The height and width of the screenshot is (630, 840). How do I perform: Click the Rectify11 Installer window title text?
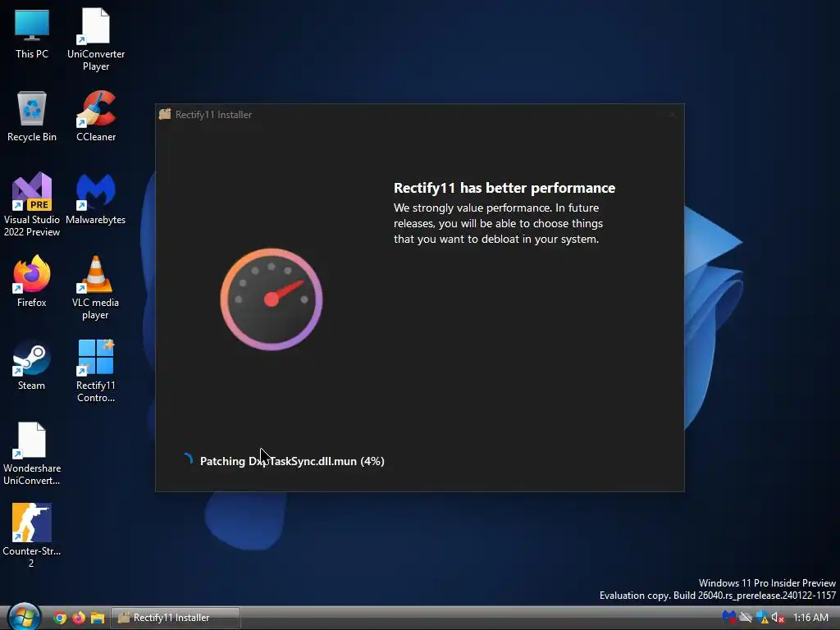tap(213, 115)
